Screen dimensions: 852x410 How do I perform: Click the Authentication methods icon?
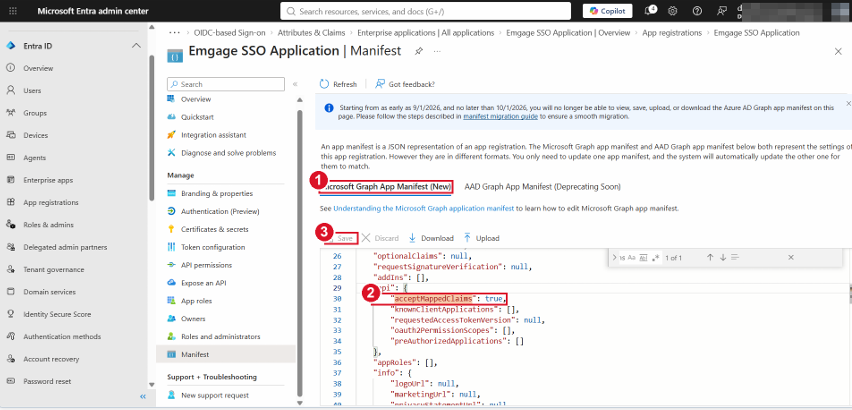(10, 336)
